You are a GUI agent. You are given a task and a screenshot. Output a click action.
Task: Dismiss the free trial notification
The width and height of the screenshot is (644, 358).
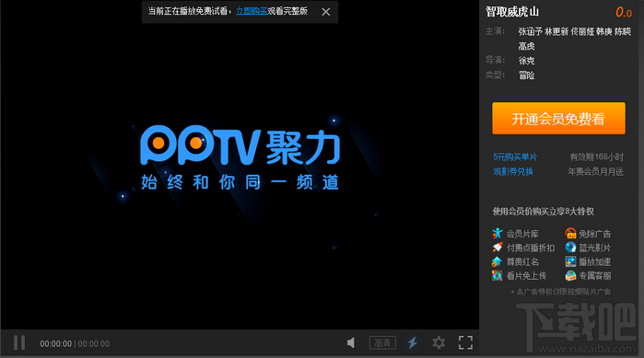tap(326, 12)
